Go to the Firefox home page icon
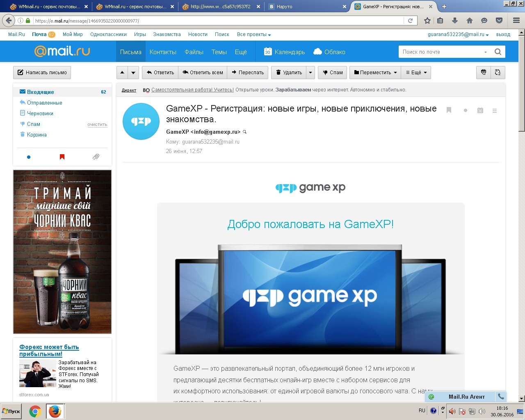Image resolution: width=525 pixels, height=420 pixels. 470,21
